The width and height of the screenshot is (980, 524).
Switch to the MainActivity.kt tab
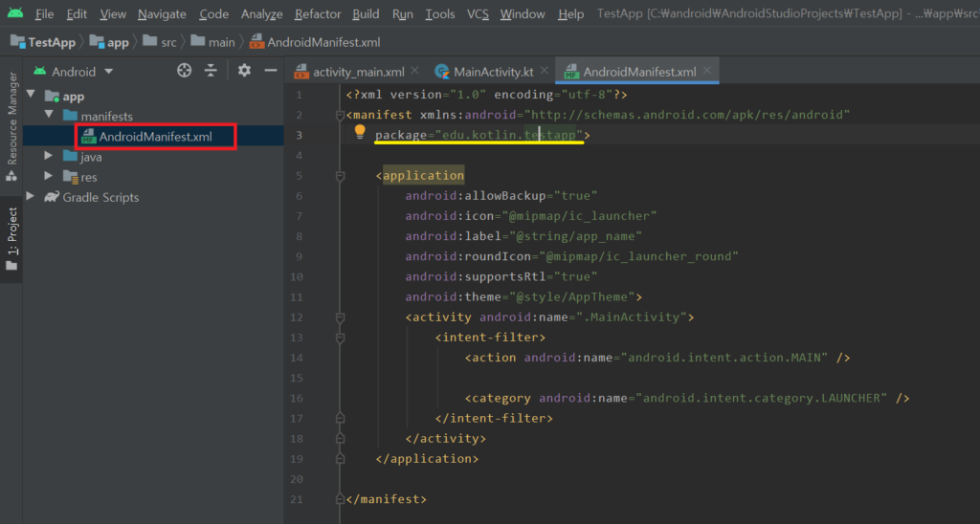[492, 72]
